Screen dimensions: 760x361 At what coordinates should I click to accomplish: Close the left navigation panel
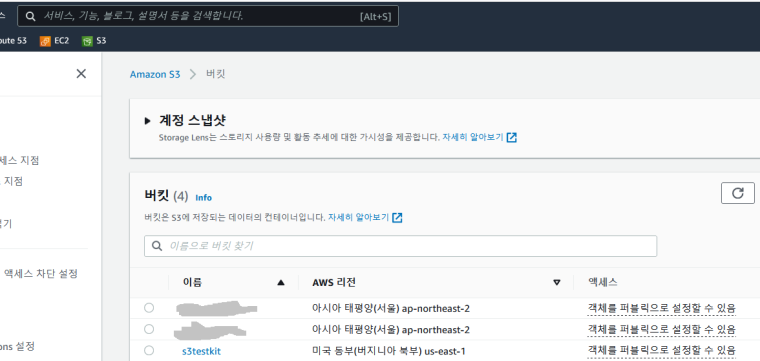tap(81, 74)
